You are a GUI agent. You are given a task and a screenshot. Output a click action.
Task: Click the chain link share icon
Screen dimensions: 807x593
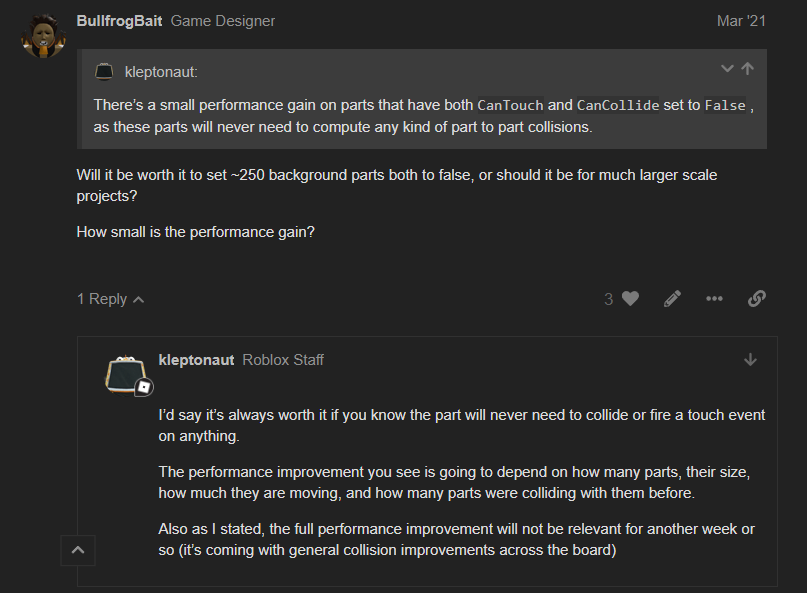tap(757, 298)
